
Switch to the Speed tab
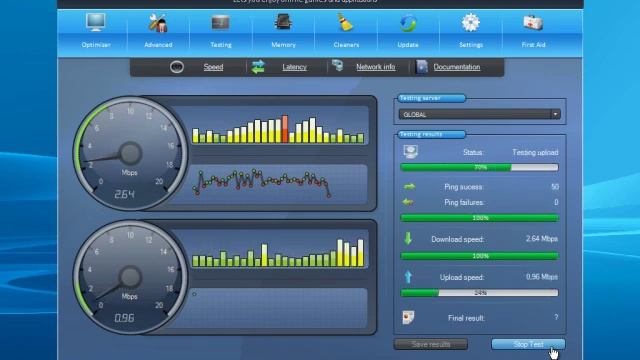pos(213,67)
